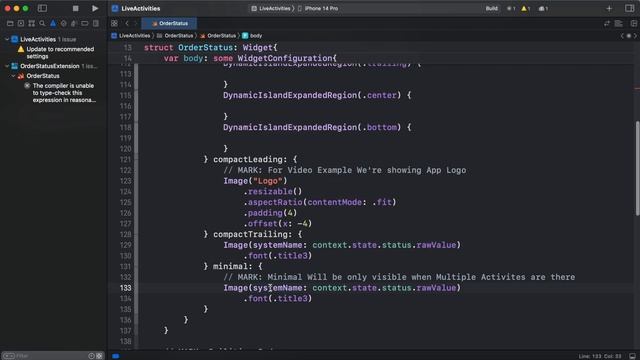This screenshot has height=360, width=640.
Task: Go forward in editor history
Action: tap(136, 23)
